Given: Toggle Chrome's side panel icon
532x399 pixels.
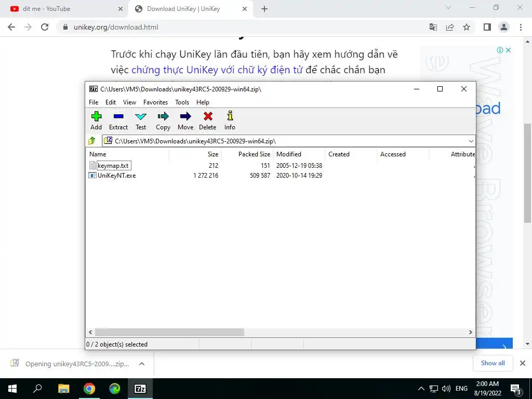Looking at the screenshot, I should click(x=487, y=27).
